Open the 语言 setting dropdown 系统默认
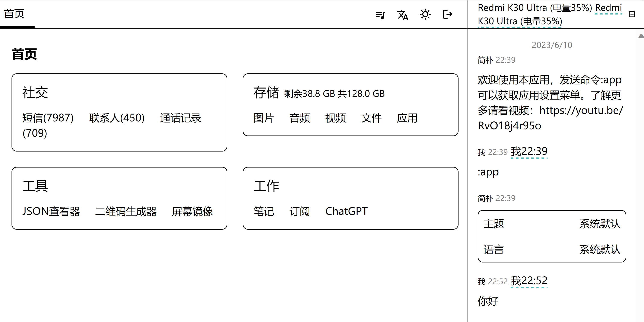The height and width of the screenshot is (322, 644). [x=600, y=249]
